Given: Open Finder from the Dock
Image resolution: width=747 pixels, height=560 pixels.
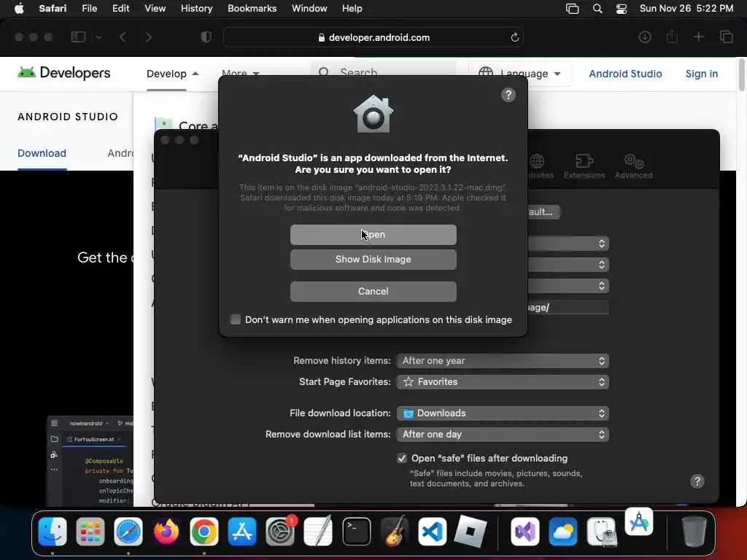Looking at the screenshot, I should click(x=53, y=532).
